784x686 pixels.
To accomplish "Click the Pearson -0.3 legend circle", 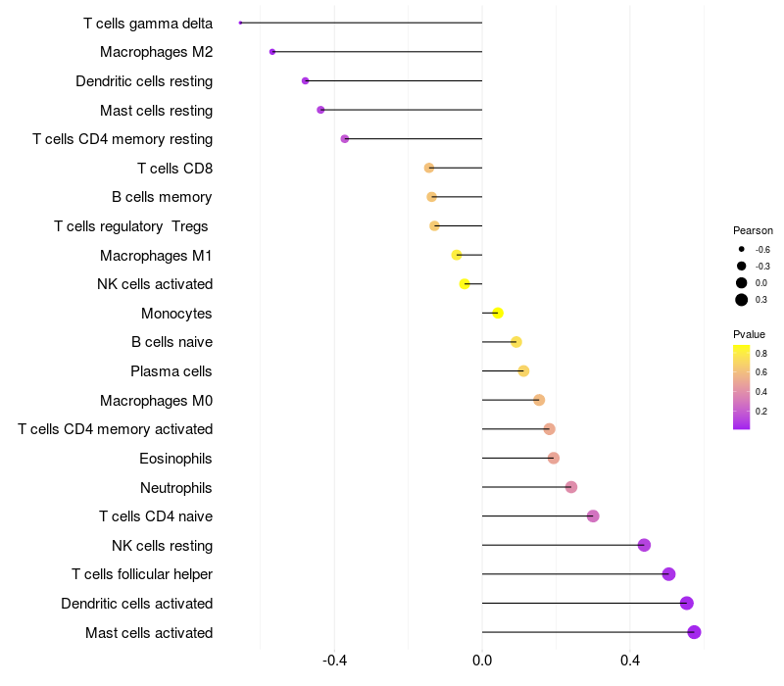I will (x=742, y=266).
